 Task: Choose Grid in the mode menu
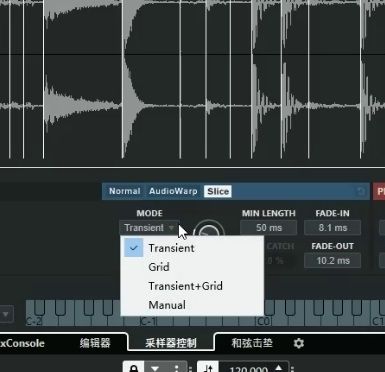(192, 267)
